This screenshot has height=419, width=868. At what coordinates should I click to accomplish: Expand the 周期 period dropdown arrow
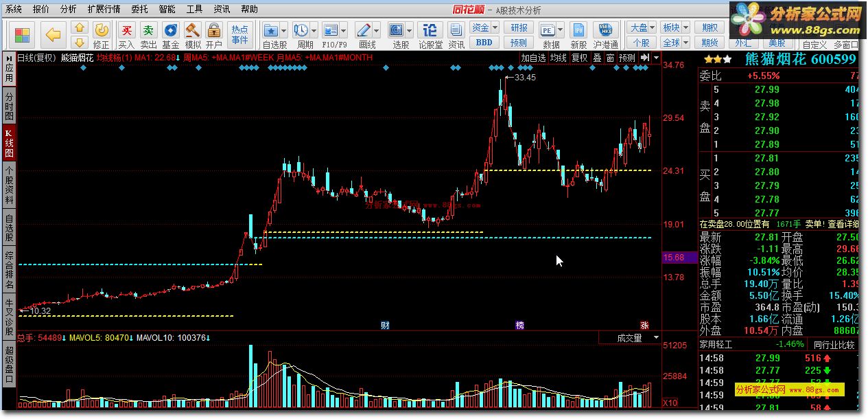tap(314, 30)
